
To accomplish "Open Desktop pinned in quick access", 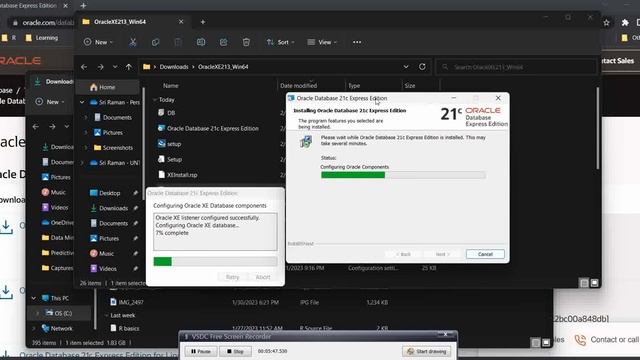I will [x=109, y=193].
